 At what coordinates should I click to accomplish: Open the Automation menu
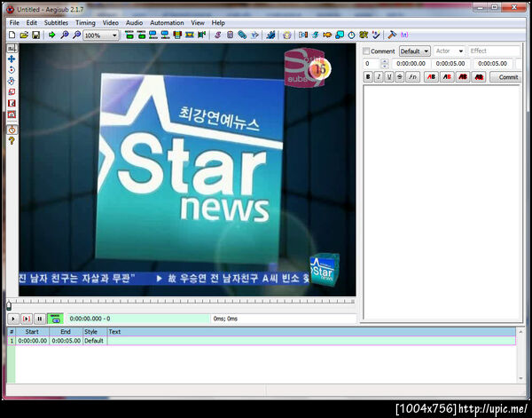tap(167, 23)
